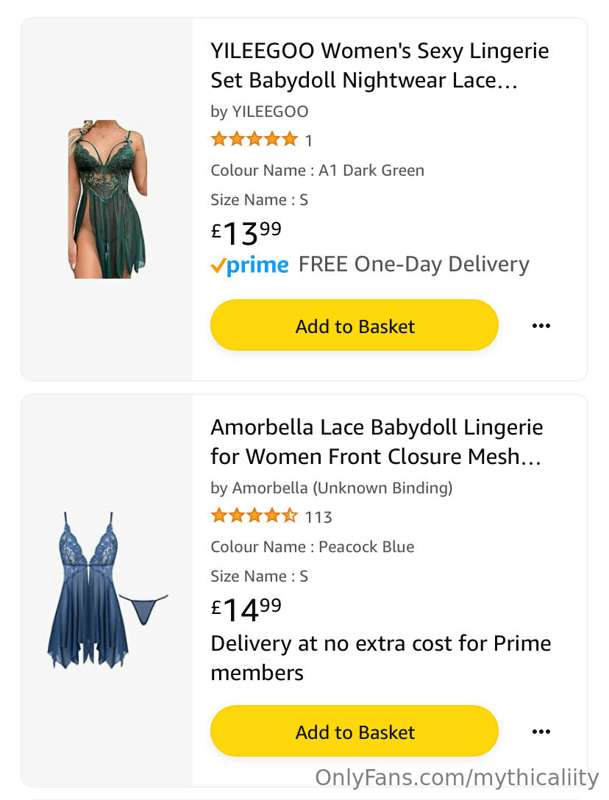This screenshot has height=800, width=609.
Task: Click the £14.99 price
Action: 246,610
